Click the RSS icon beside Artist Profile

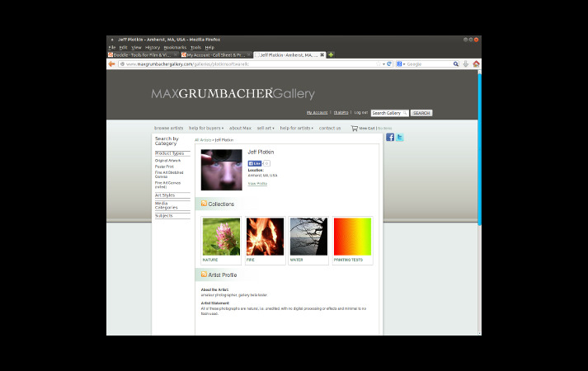[204, 274]
